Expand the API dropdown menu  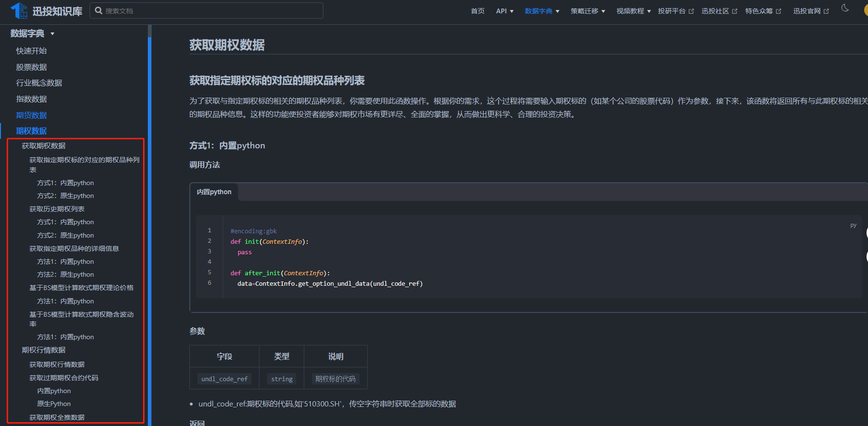pos(505,11)
